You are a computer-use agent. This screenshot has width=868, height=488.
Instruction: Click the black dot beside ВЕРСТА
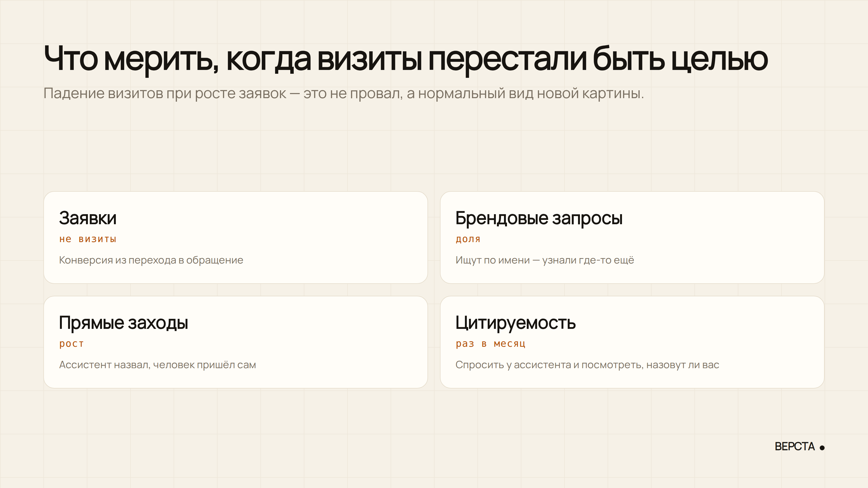[x=822, y=448]
